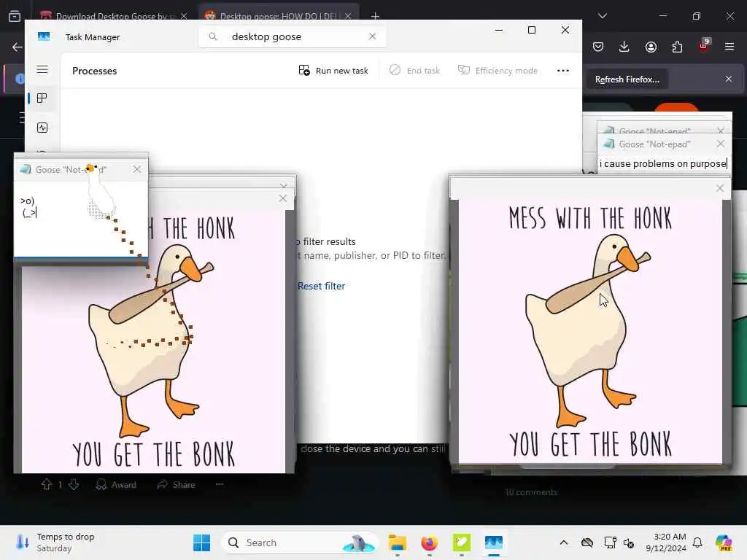747x560 pixels.
Task: Click Run new task button
Action: point(333,71)
